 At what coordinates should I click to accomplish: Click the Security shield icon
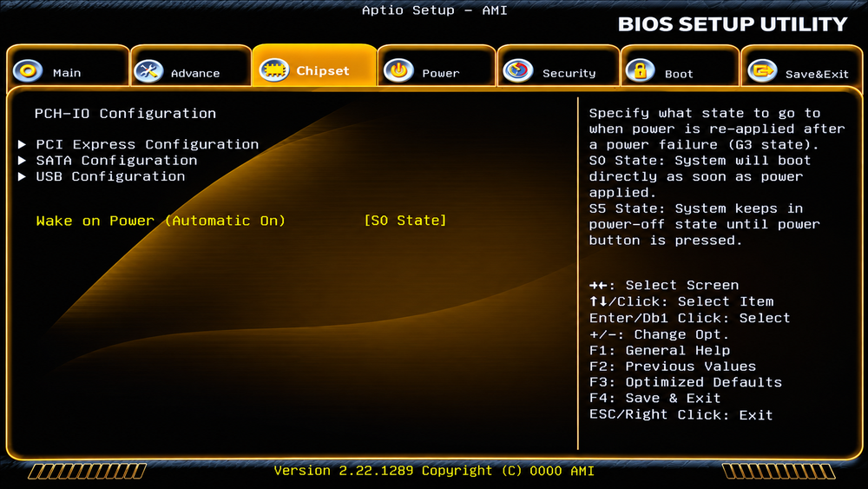[x=518, y=71]
